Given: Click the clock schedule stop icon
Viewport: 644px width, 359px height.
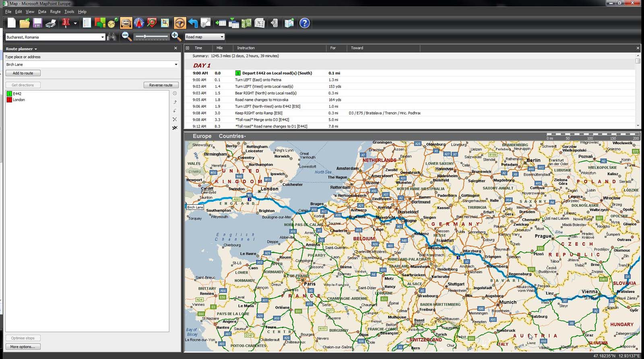Looking at the screenshot, I should 175,93.
